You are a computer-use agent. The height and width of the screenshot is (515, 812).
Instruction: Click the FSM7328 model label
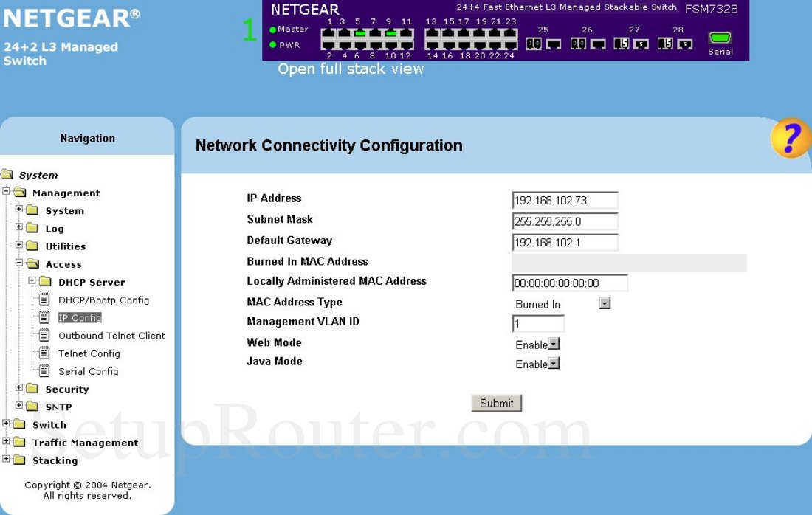coord(711,9)
